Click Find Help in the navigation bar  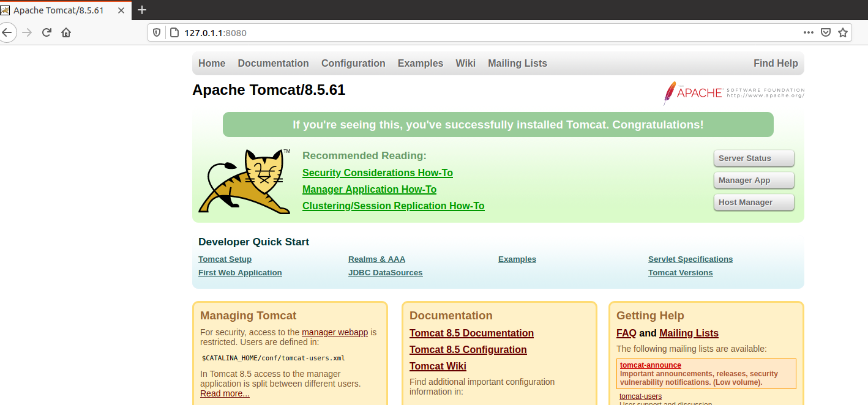[776, 63]
